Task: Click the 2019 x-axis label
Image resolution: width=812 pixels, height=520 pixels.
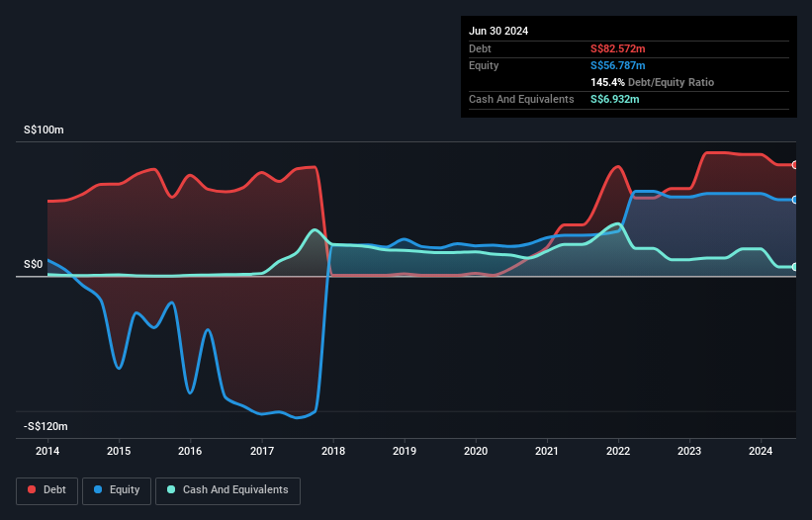Action: (405, 451)
